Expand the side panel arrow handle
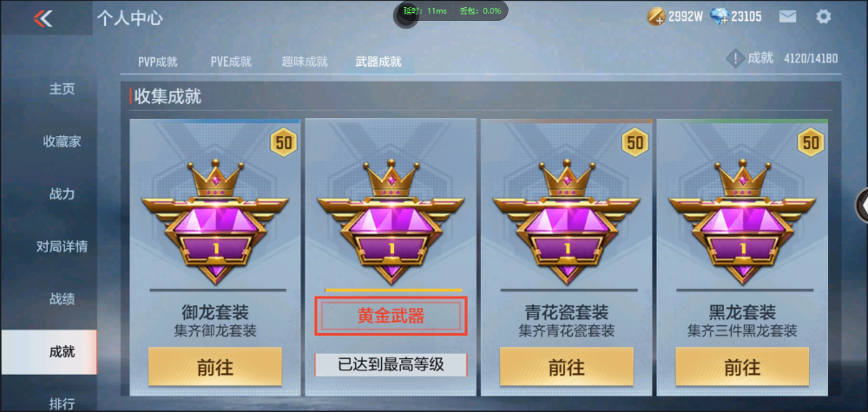 [862, 206]
